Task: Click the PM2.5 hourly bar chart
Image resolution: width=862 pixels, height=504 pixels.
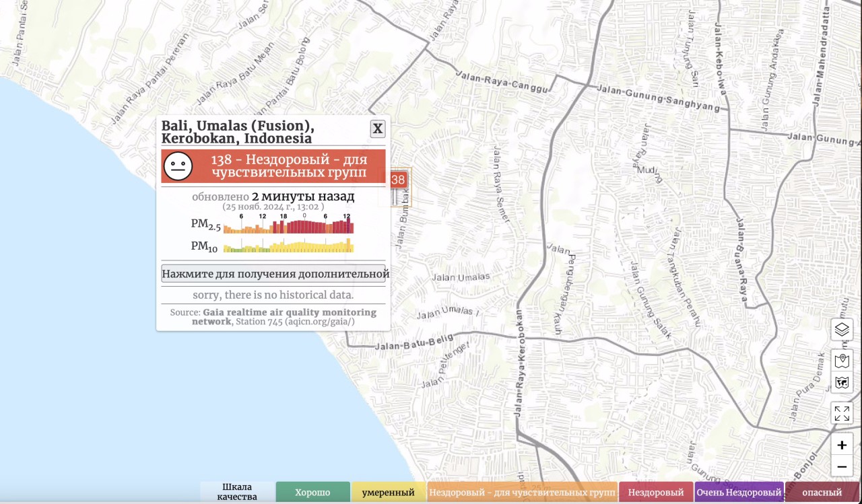Action: pyautogui.click(x=288, y=223)
